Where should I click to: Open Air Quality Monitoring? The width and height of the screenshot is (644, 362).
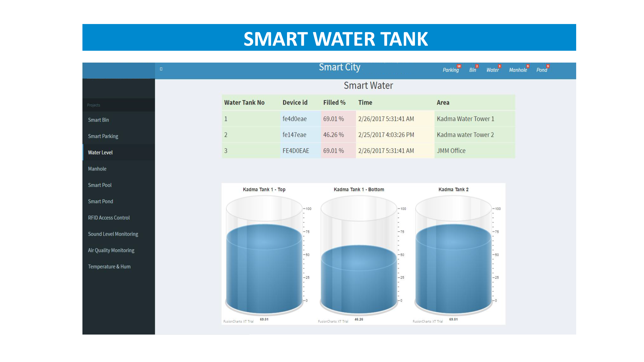tap(111, 250)
